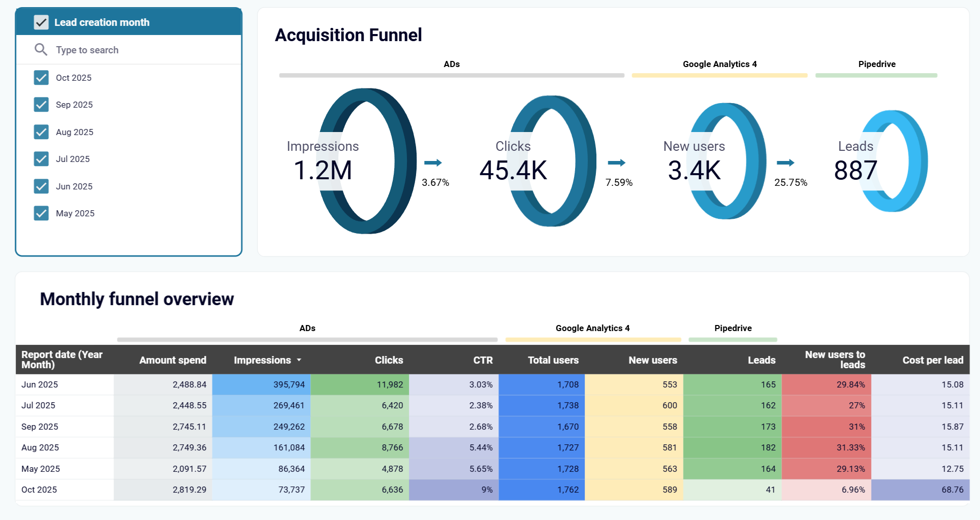Click the Pipedrive section header
The height and width of the screenshot is (520, 980).
(x=876, y=64)
